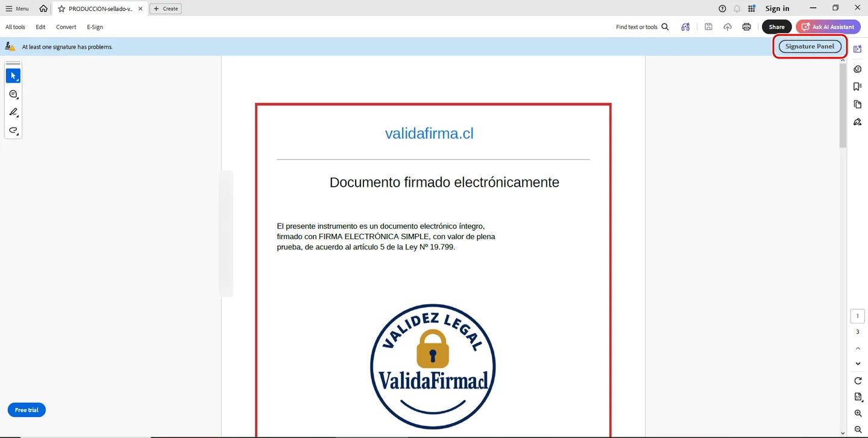868x438 pixels.
Task: Star the PRODUCCION-sellado document tab
Action: click(61, 8)
